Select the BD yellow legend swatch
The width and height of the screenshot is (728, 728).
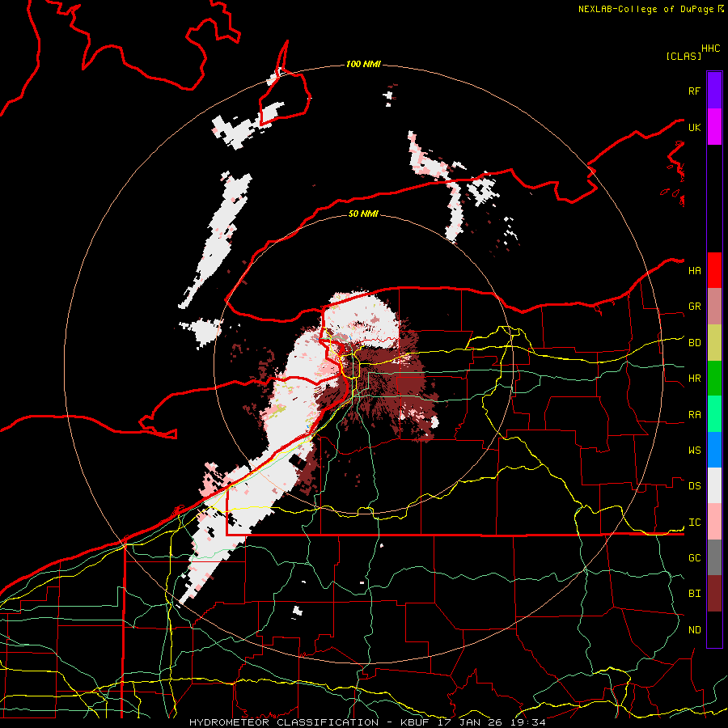[x=714, y=343]
